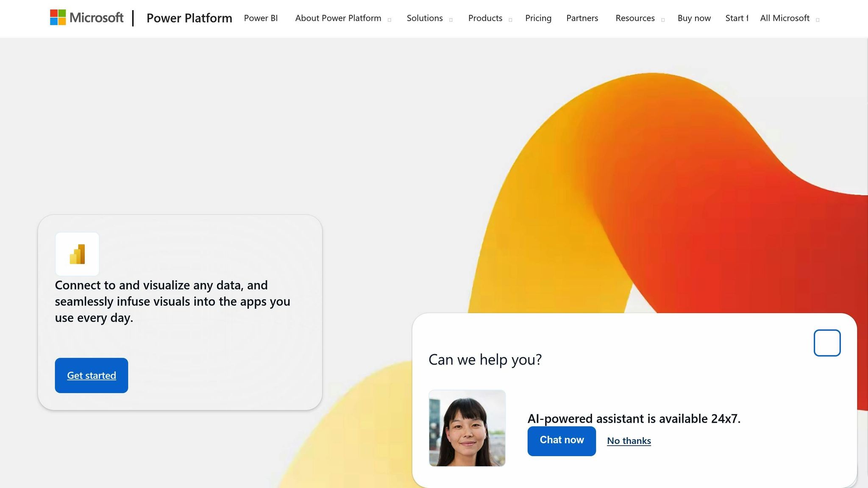Navigate to Partners
The image size is (868, 488).
coord(582,18)
